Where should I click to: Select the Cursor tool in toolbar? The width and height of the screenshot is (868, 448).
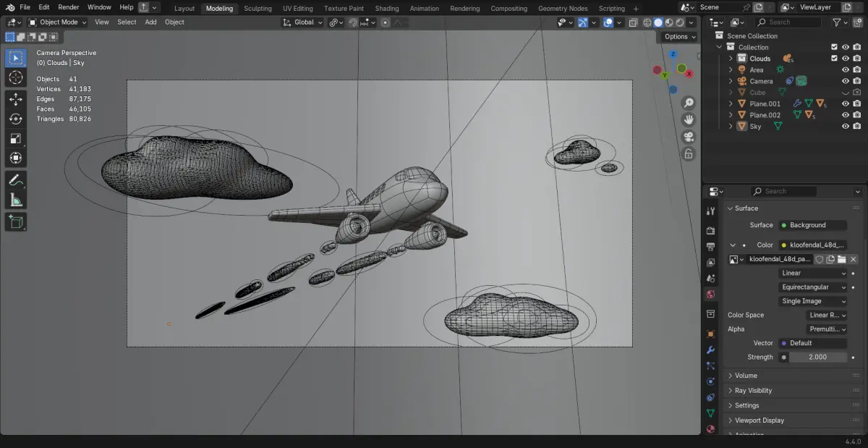point(16,77)
